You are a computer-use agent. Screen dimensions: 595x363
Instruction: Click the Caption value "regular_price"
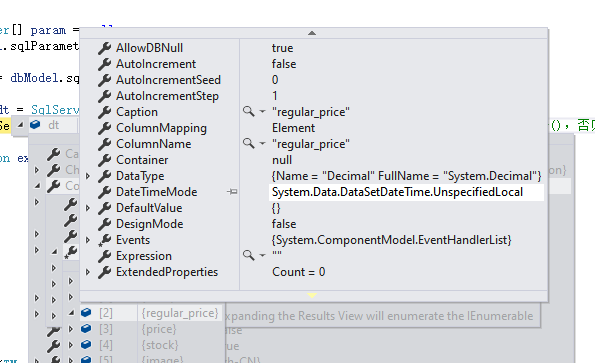[311, 112]
